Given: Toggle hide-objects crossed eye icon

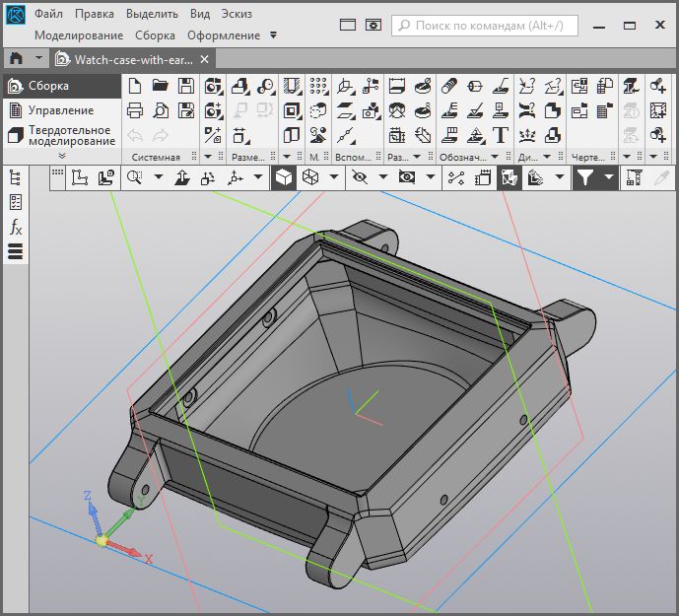Looking at the screenshot, I should (x=360, y=177).
